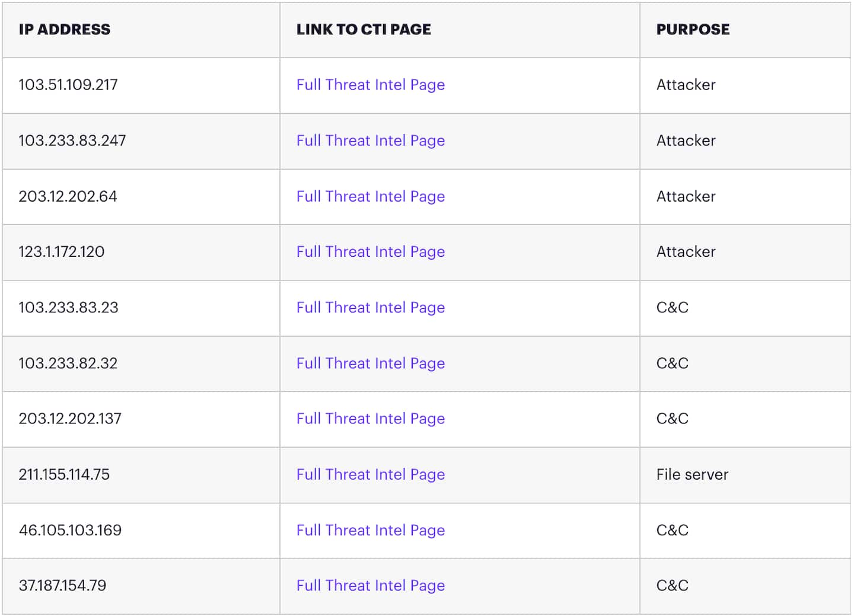Select the IP address 103.51.109.217 cell

(x=68, y=85)
